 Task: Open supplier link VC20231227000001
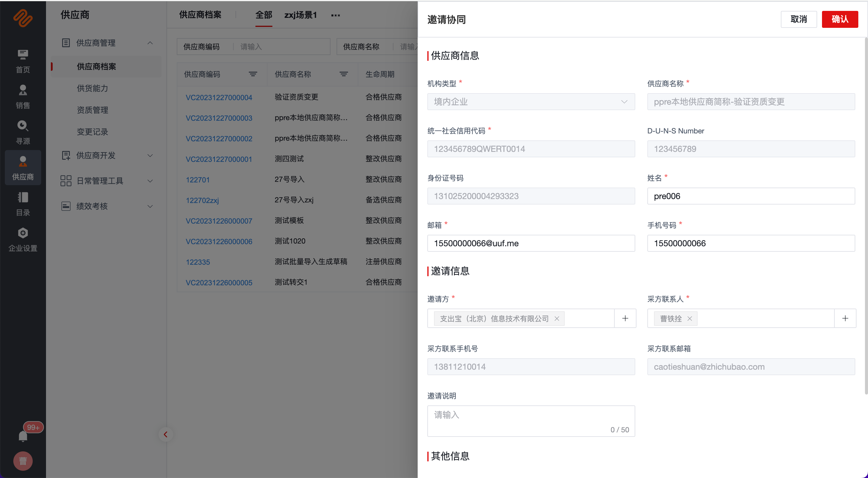pos(219,159)
